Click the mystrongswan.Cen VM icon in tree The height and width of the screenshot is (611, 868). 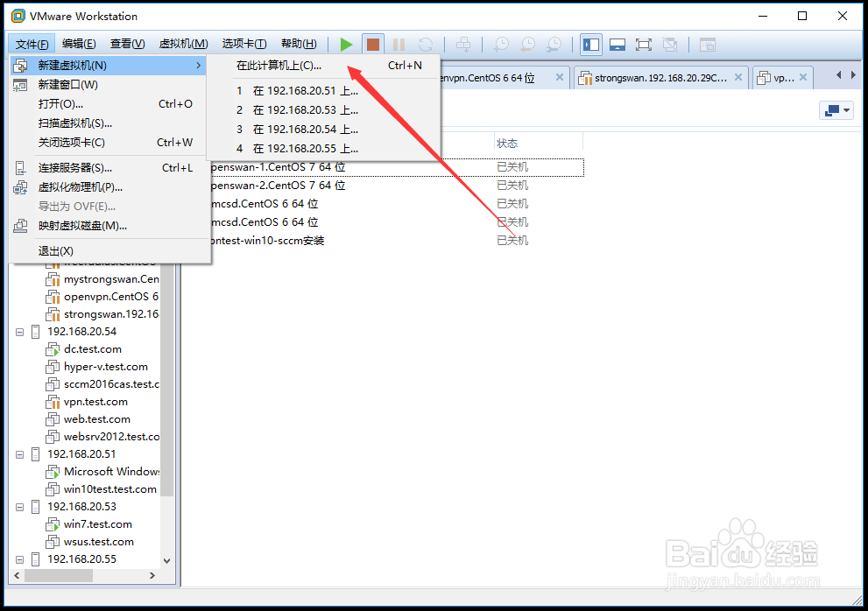(53, 279)
